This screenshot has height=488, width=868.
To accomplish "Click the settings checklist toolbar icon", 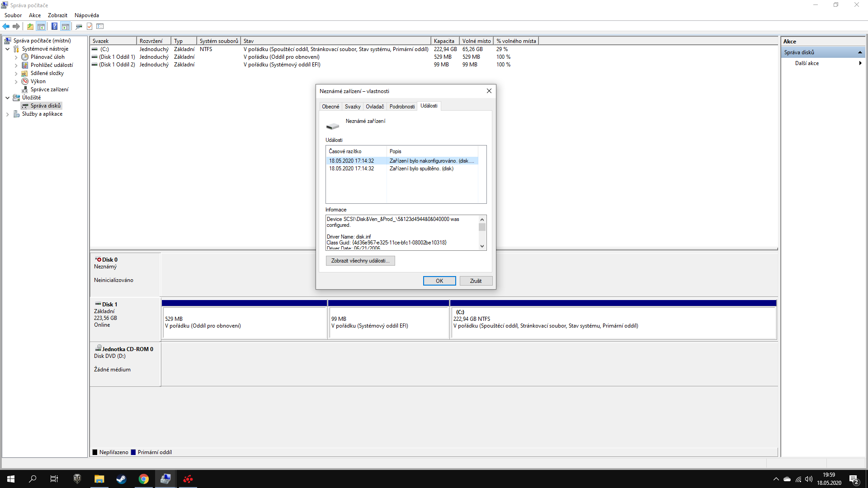I will [x=100, y=27].
